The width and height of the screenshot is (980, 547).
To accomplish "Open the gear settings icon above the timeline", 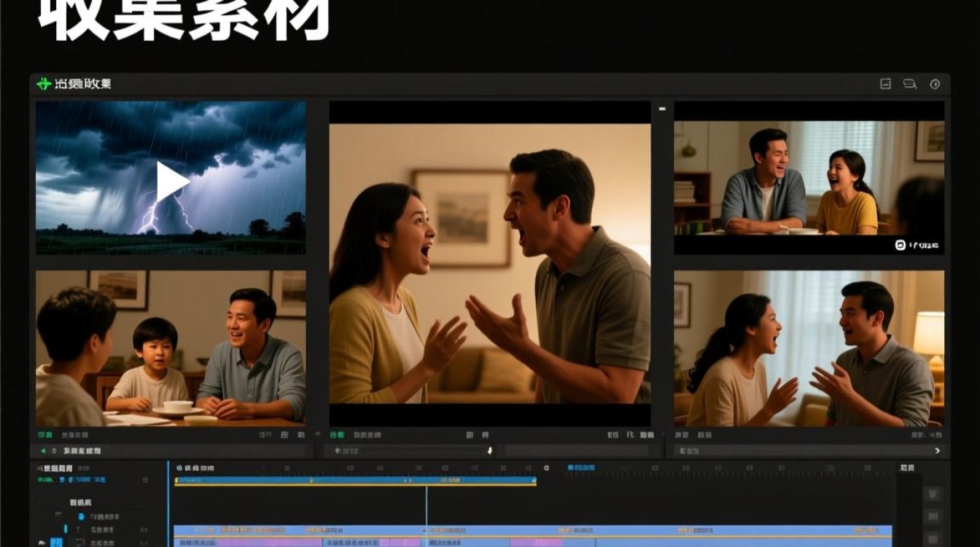I will click(546, 468).
